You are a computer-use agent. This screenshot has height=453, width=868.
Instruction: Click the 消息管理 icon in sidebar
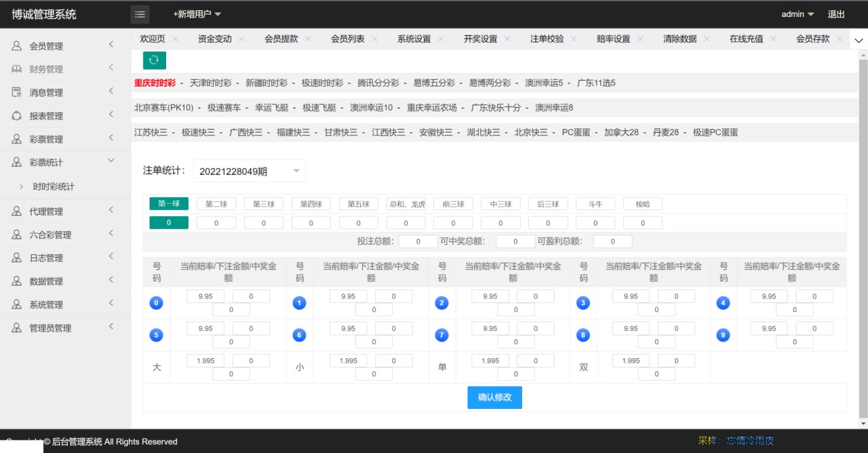pos(17,92)
